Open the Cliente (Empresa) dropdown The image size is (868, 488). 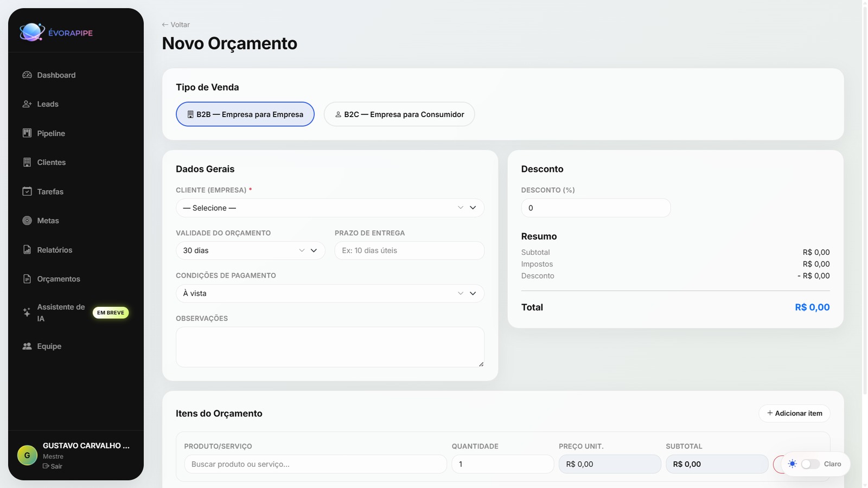(x=330, y=208)
